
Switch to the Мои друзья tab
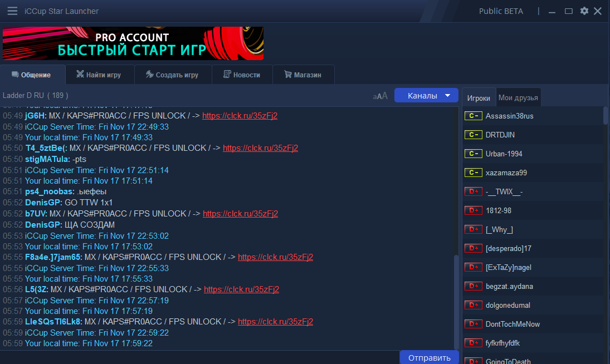pos(518,98)
